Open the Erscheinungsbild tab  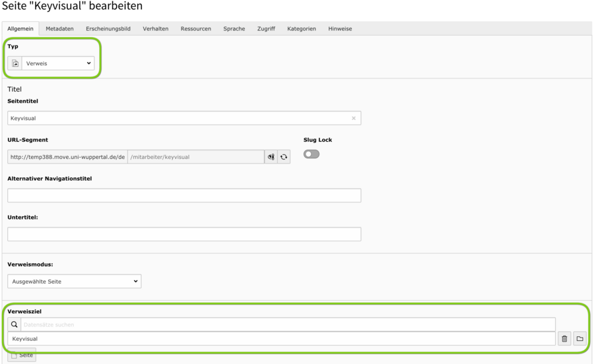click(x=108, y=29)
